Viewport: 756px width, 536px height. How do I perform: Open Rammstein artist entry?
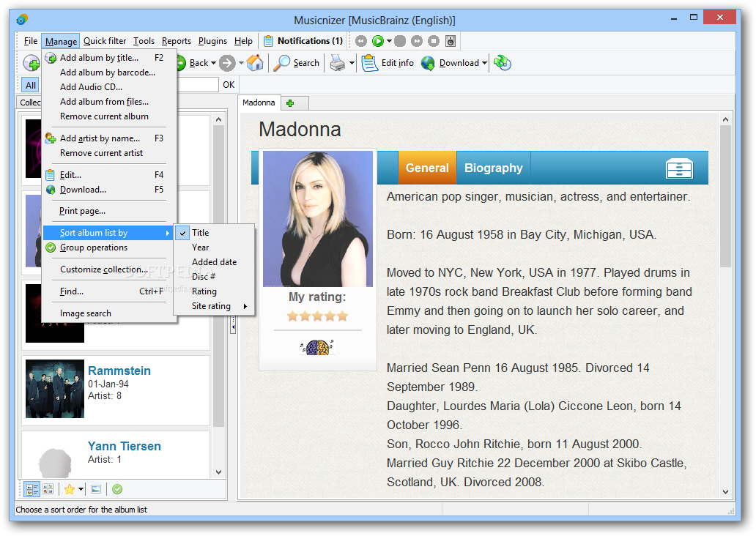116,390
